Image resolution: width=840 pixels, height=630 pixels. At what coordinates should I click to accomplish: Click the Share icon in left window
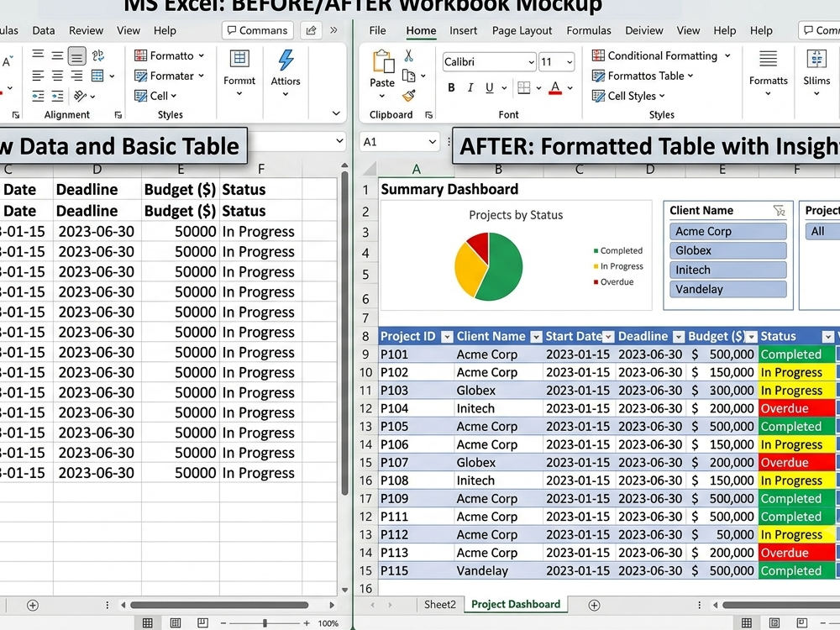pos(311,30)
